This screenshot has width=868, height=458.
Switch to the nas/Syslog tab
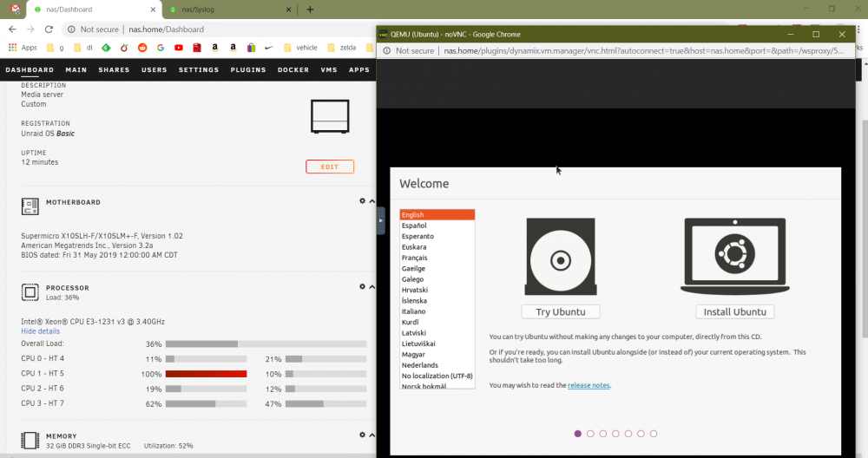click(x=230, y=10)
